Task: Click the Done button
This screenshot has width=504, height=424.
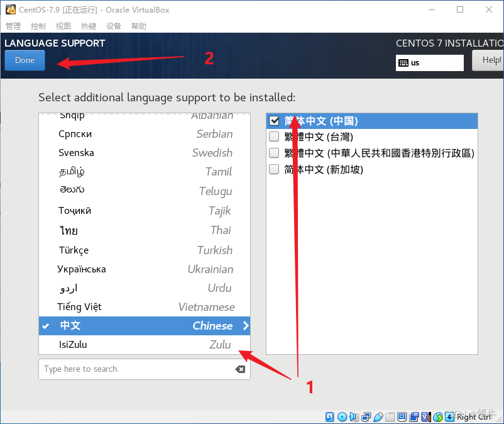Action: [25, 60]
